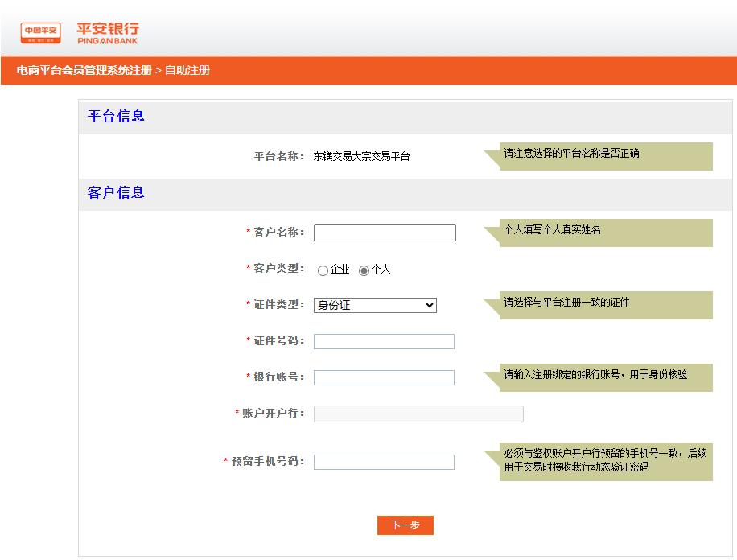Screen dimensions: 737x560
Task: Click the 平安银行 PING AN BANK wordmark
Action: pos(108,33)
